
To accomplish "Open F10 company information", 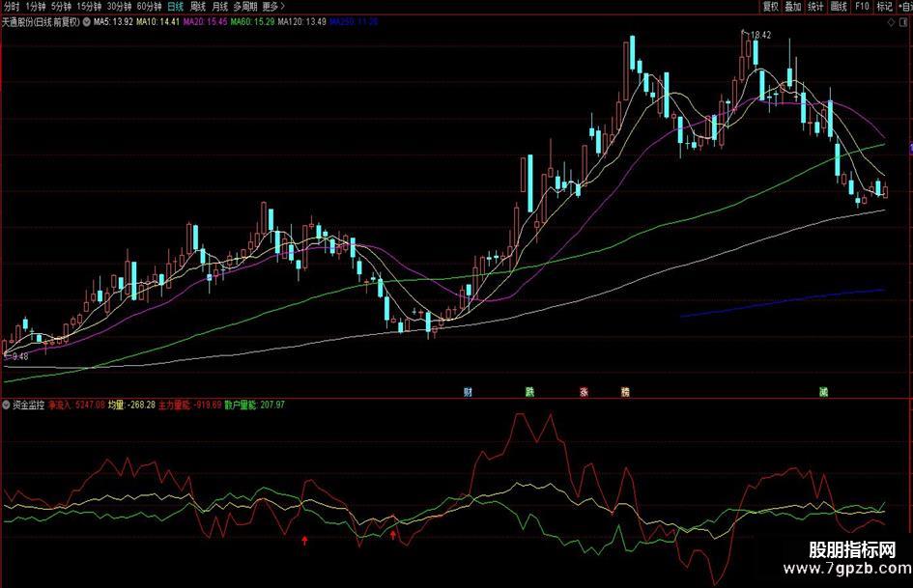I will point(862,7).
